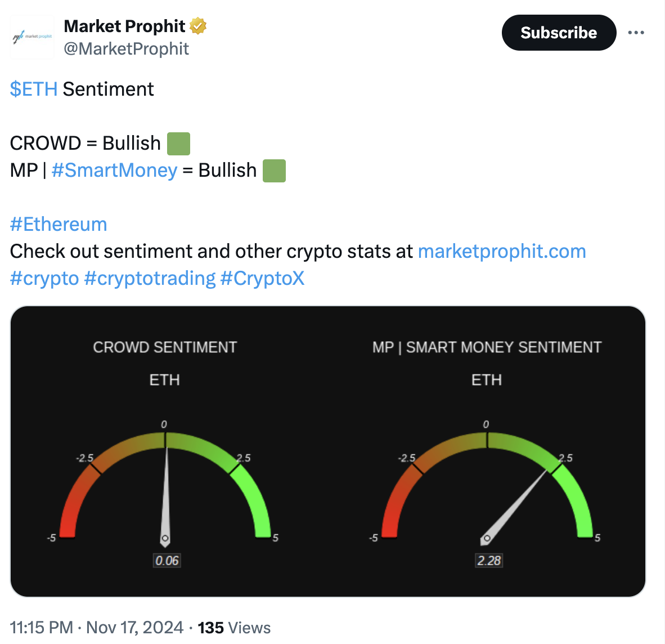This screenshot has width=665, height=644.
Task: Click the #crypto hashtag
Action: [x=44, y=278]
